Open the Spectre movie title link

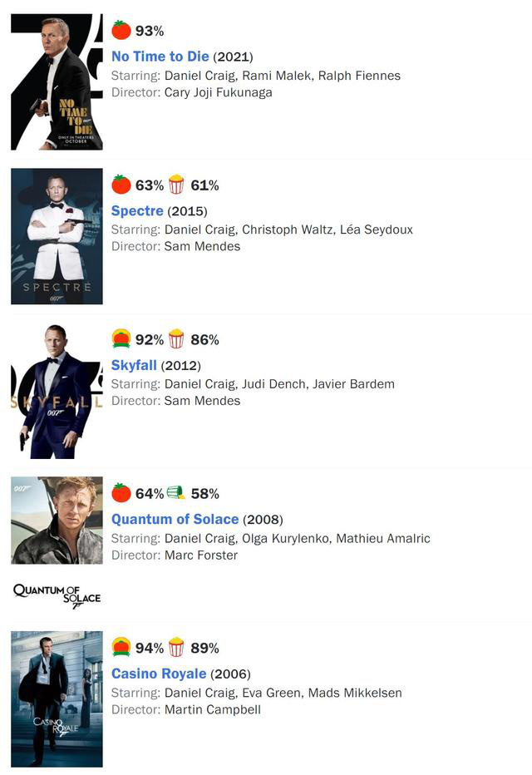pyautogui.click(x=137, y=210)
